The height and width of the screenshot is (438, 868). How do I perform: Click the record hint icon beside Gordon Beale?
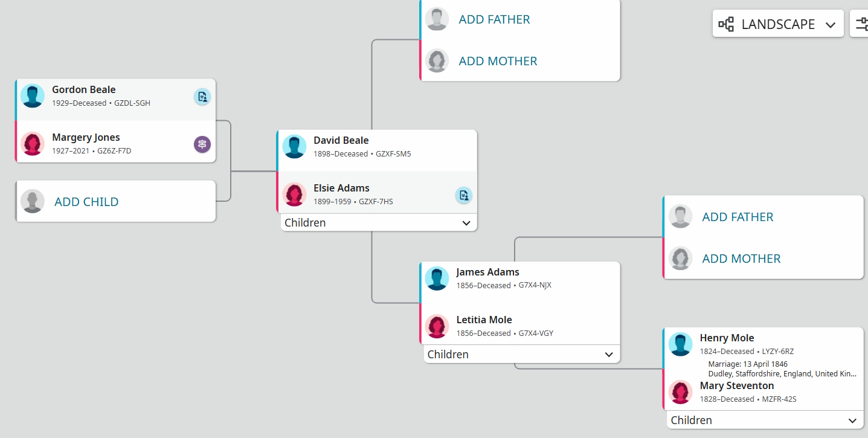202,97
